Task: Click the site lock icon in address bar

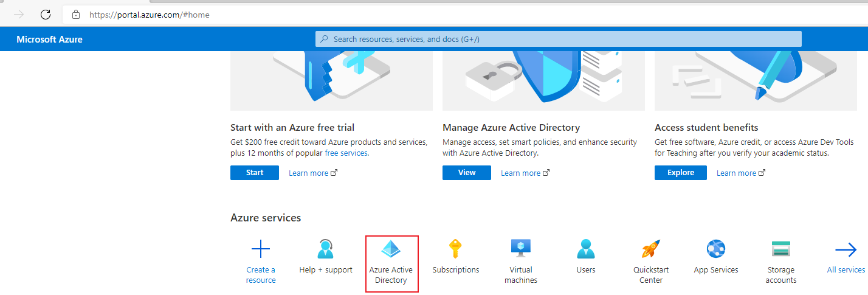Action: coord(76,15)
